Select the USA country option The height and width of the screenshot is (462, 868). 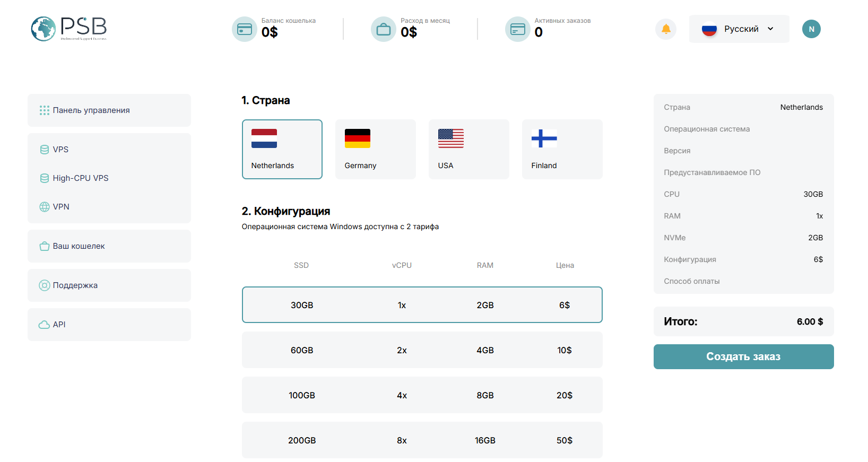click(x=468, y=149)
